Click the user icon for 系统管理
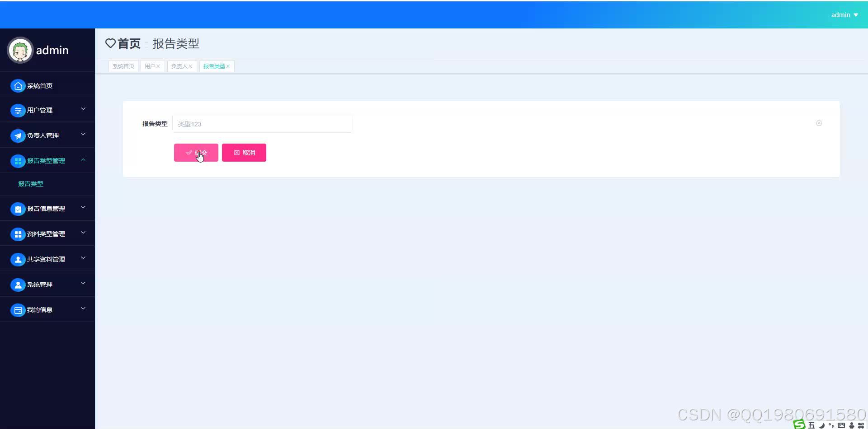 pos(18,284)
